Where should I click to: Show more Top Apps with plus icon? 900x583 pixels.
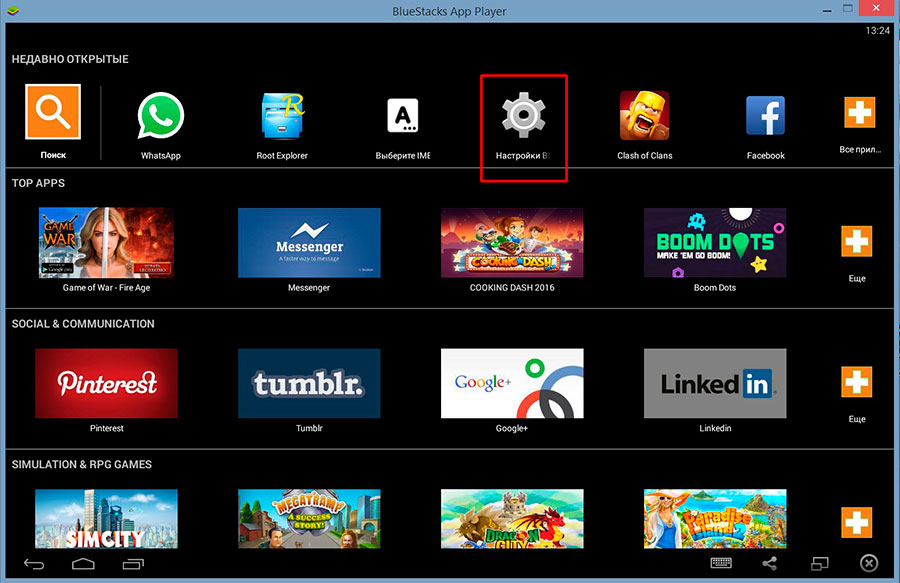[x=856, y=241]
